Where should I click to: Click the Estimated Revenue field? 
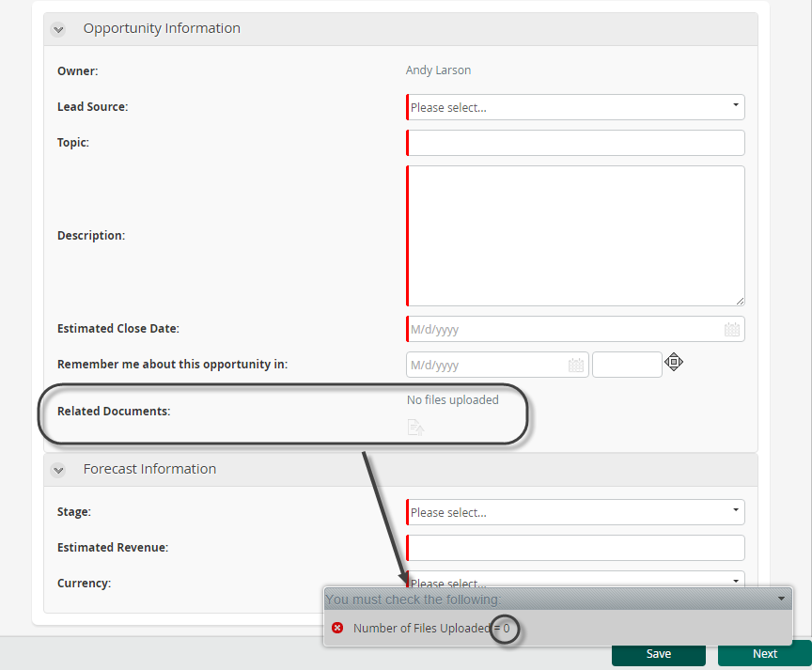click(575, 548)
